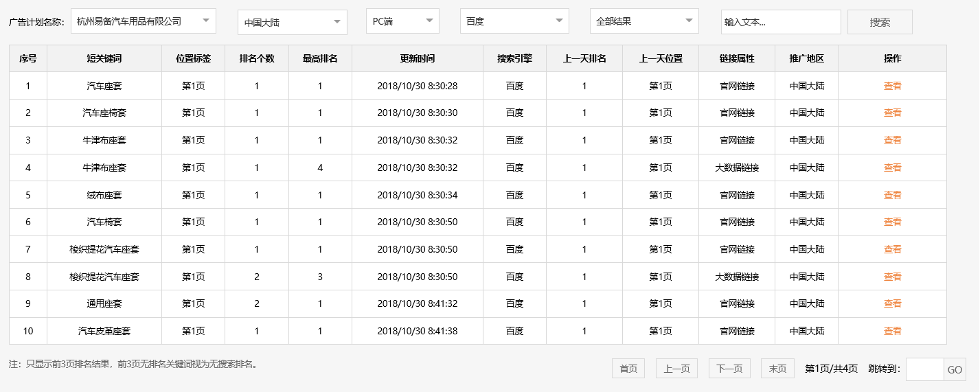
Task: Click 查看 for 汽车座椅套
Action: pyautogui.click(x=892, y=113)
